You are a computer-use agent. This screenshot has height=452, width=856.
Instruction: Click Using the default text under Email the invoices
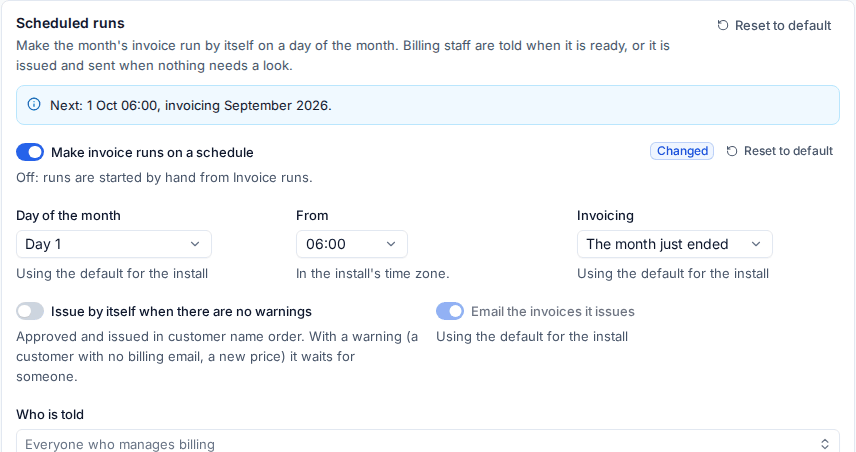(x=532, y=336)
